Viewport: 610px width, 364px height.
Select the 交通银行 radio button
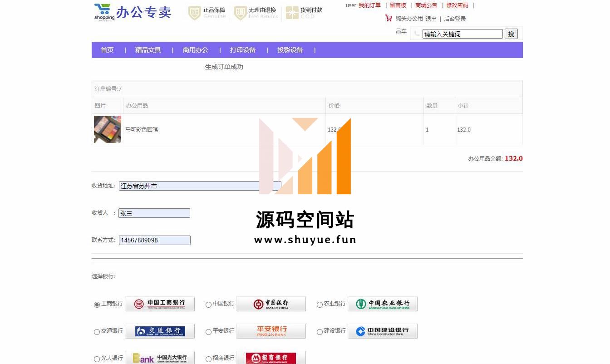coord(97,332)
